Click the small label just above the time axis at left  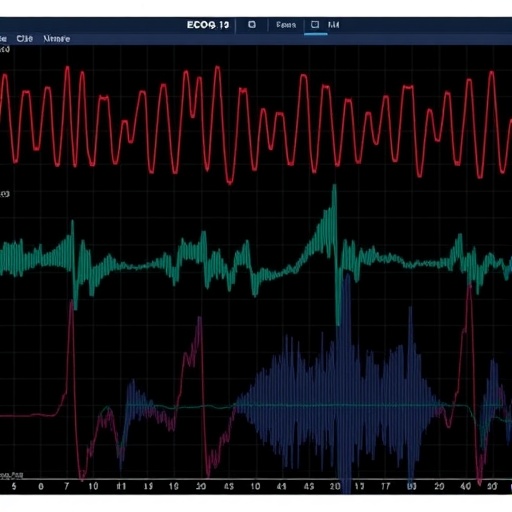pos(11,475)
